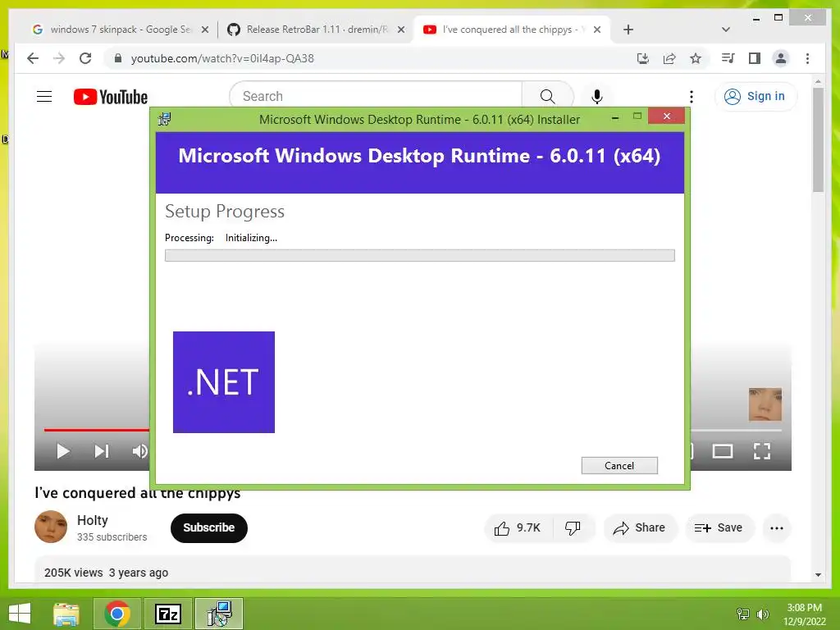The width and height of the screenshot is (840, 630).
Task: Select the YouTube chippys tab
Action: tap(504, 30)
